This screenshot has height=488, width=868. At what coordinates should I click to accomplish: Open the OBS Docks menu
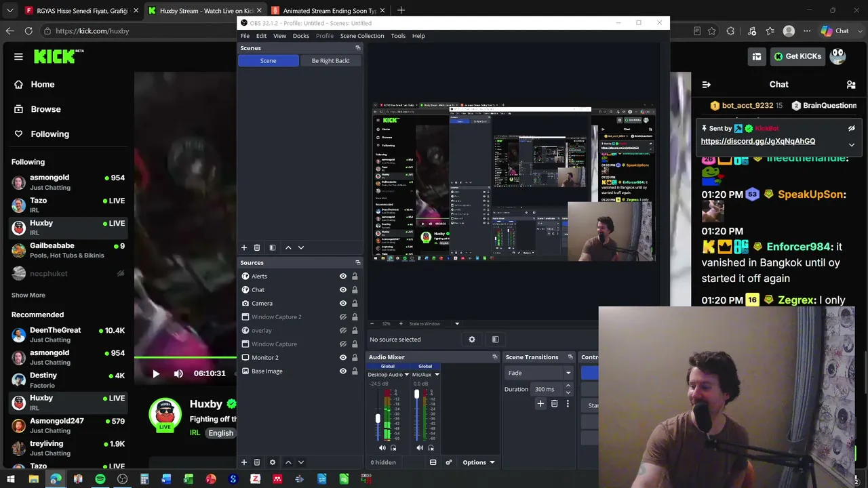tap(301, 36)
